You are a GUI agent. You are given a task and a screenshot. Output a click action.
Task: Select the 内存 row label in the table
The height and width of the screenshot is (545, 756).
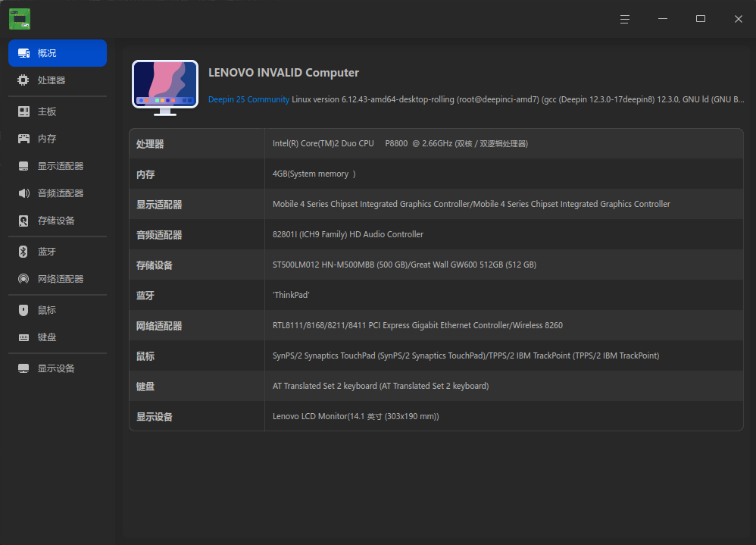pyautogui.click(x=145, y=174)
